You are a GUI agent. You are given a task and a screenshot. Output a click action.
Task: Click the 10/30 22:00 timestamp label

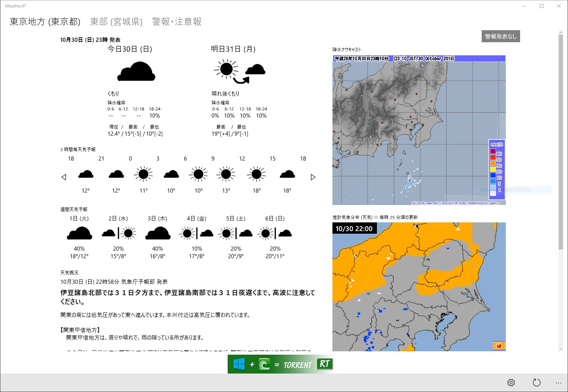(x=354, y=228)
